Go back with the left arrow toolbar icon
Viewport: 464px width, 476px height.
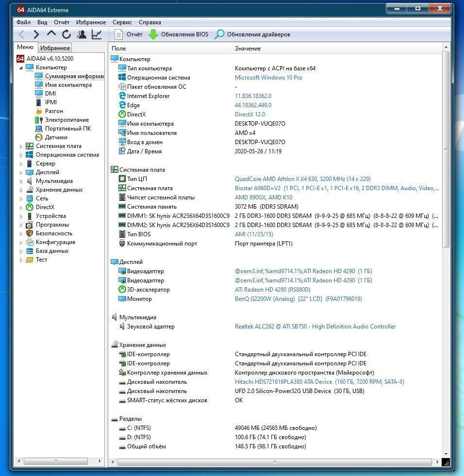click(21, 34)
